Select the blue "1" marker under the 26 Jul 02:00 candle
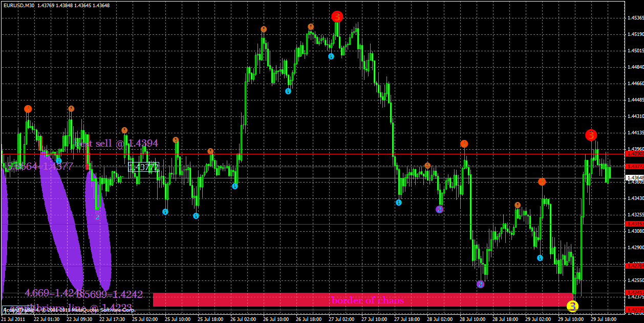The height and width of the screenshot is (323, 644). (x=235, y=186)
